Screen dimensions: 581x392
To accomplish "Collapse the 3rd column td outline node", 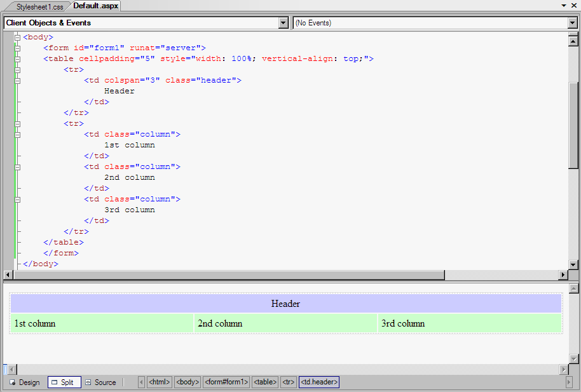I will click(17, 199).
